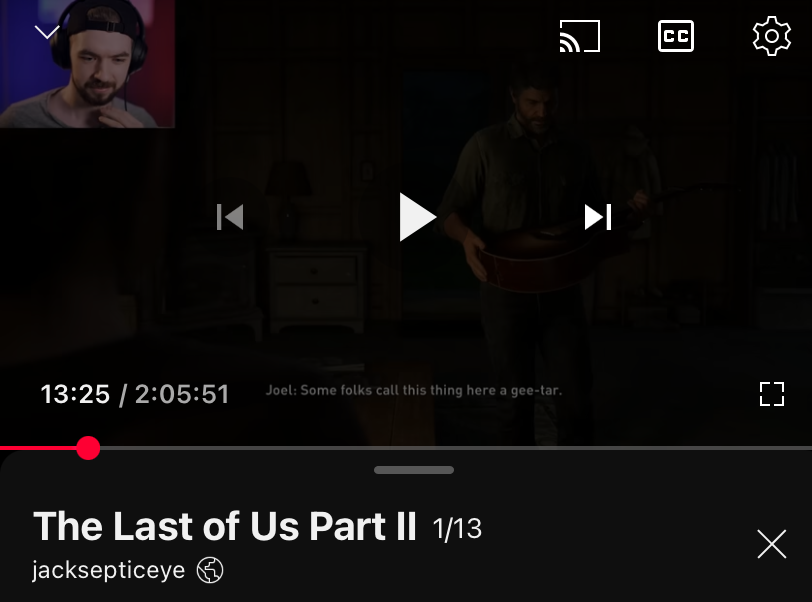This screenshot has height=602, width=812.
Task: Open the jacksepticeye channel name
Action: click(x=108, y=570)
